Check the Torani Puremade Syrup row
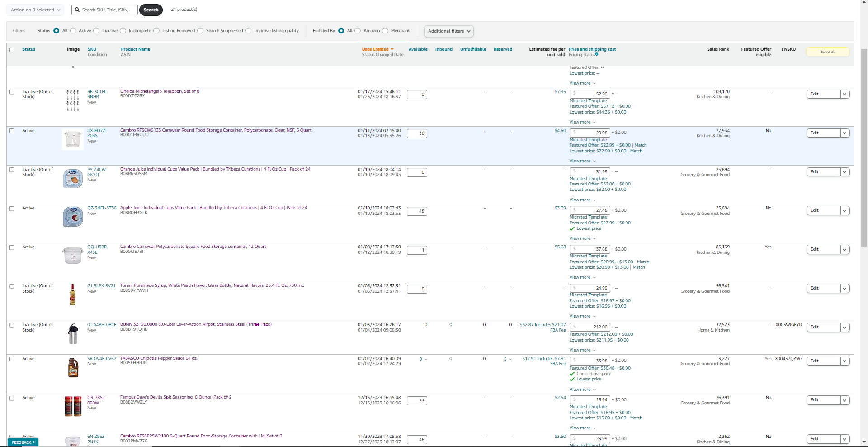Image resolution: width=868 pixels, height=447 pixels. [x=12, y=286]
